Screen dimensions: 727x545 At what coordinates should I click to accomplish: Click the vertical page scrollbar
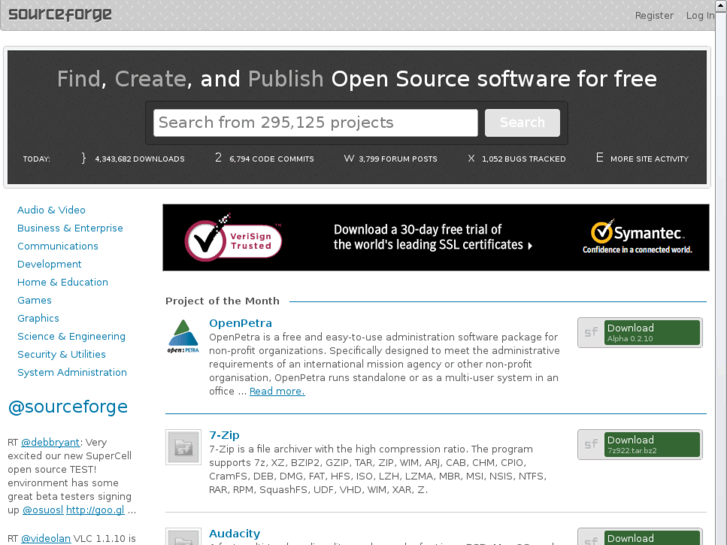pos(721,272)
